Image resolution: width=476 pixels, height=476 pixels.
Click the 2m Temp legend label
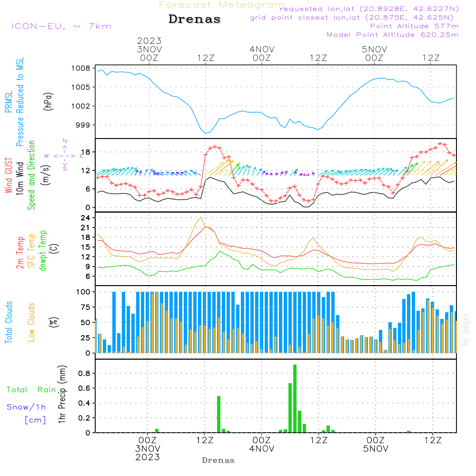pos(20,253)
